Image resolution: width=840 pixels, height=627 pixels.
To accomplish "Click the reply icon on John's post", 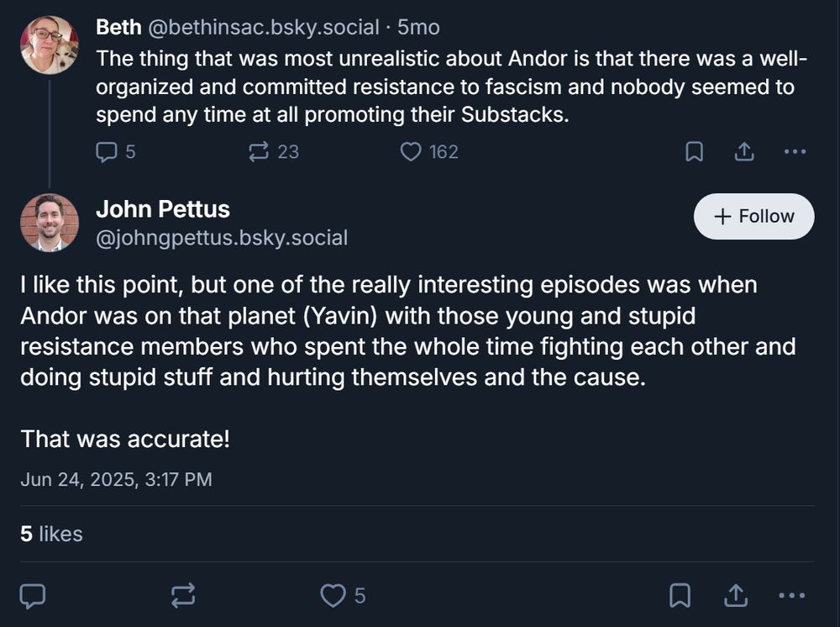I will (x=33, y=595).
